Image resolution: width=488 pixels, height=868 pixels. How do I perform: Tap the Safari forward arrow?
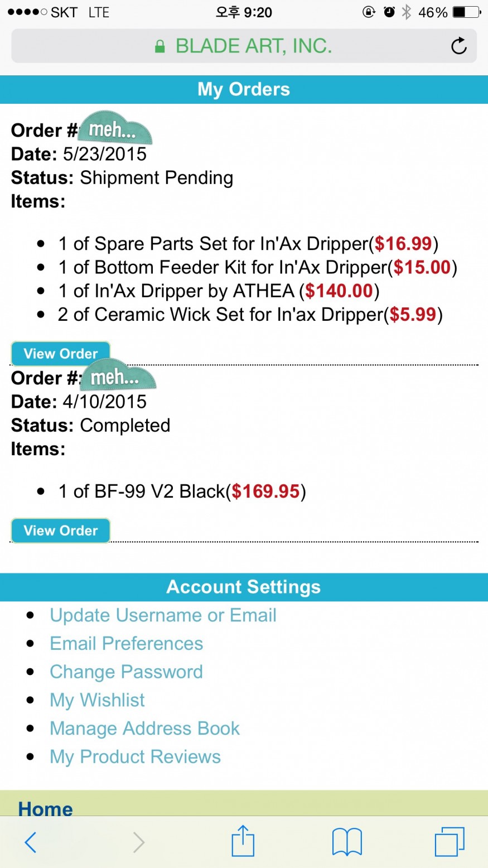[x=138, y=842]
